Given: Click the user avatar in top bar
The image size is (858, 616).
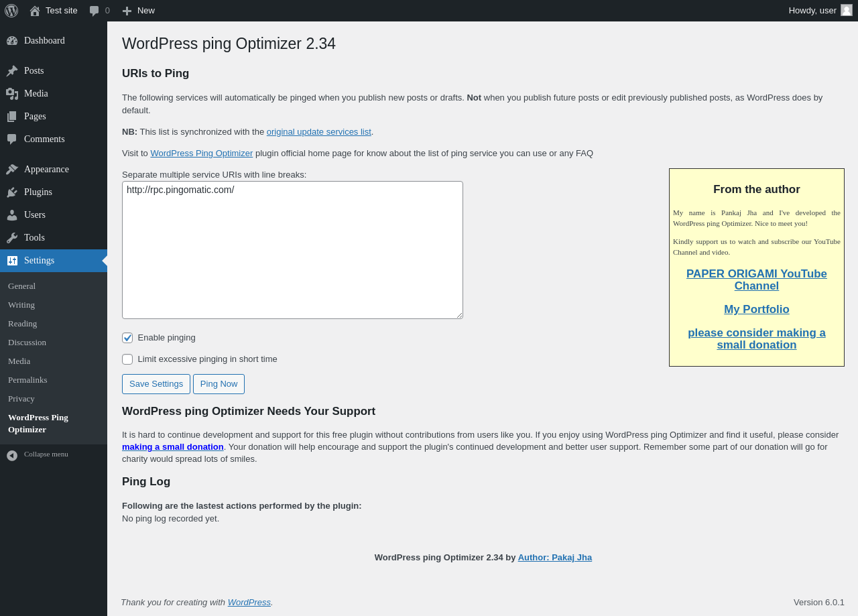Looking at the screenshot, I should 847,10.
